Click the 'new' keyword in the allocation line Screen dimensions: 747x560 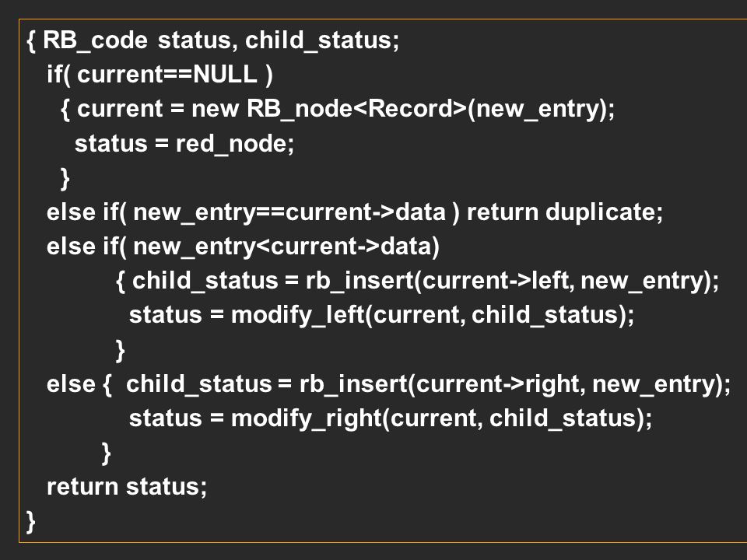point(215,109)
